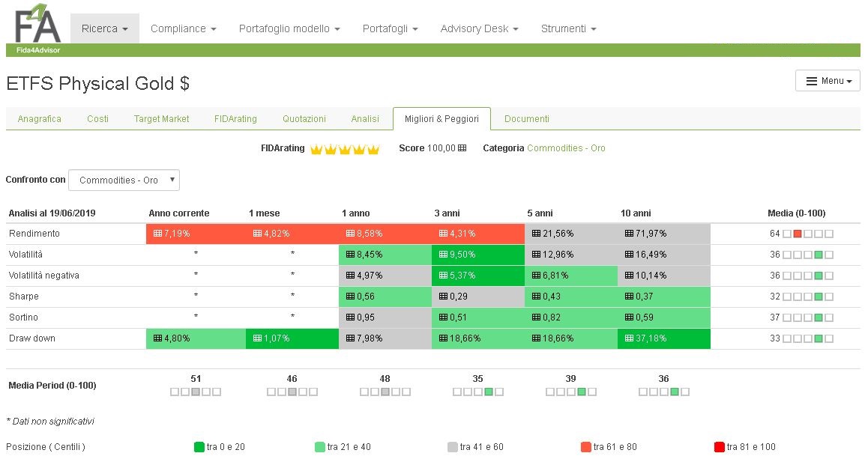Image resolution: width=868 pixels, height=459 pixels.
Task: Click the 'ETFS Physical Gold $' title
Action: pyautogui.click(x=98, y=84)
